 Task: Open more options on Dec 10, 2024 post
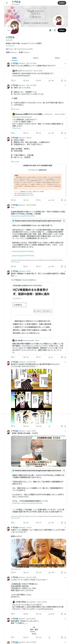(65, 63)
